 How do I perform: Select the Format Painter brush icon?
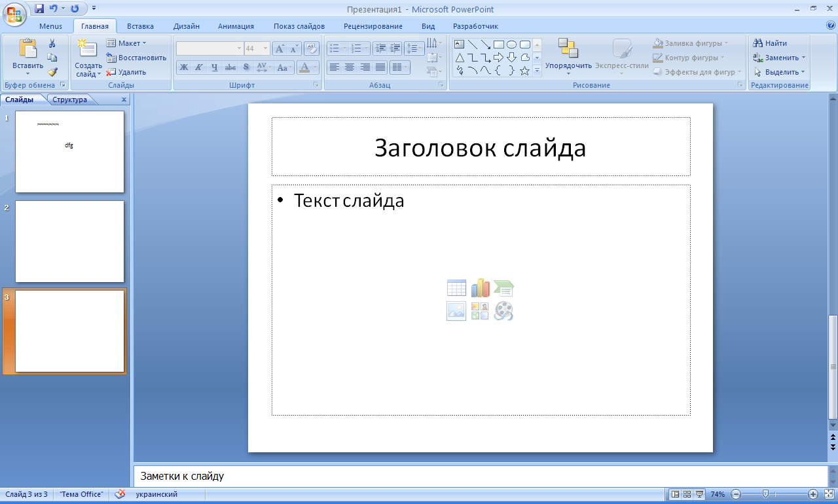click(x=52, y=72)
